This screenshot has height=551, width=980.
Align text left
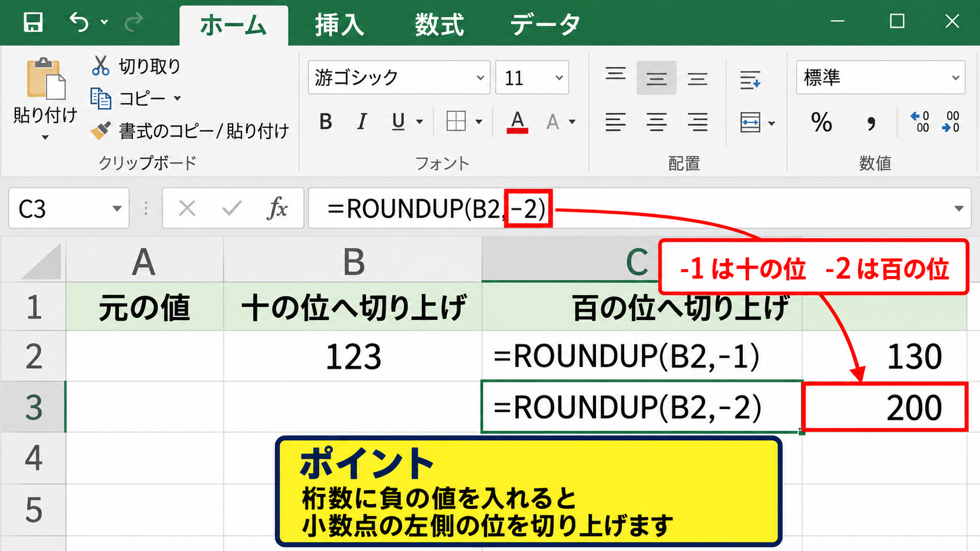coord(615,122)
